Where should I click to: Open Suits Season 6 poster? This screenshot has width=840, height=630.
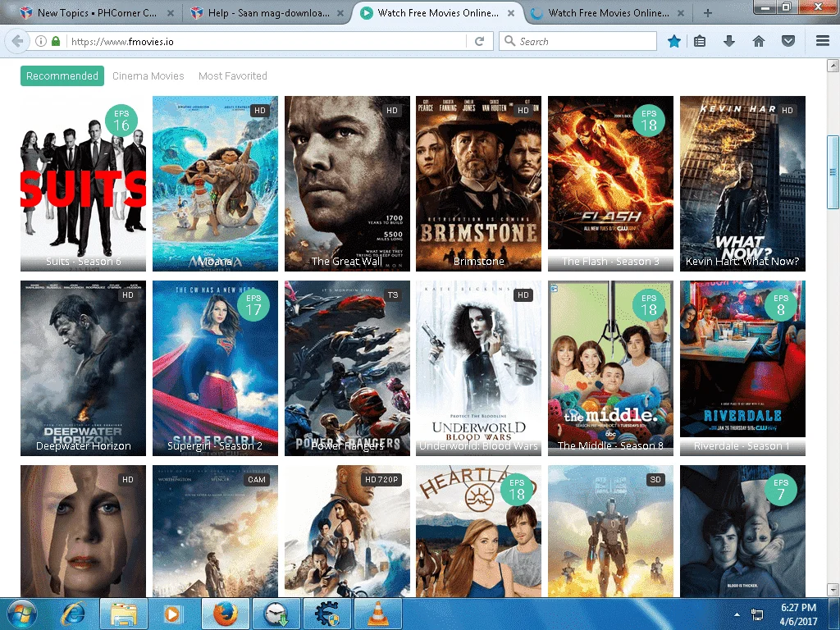click(x=83, y=183)
